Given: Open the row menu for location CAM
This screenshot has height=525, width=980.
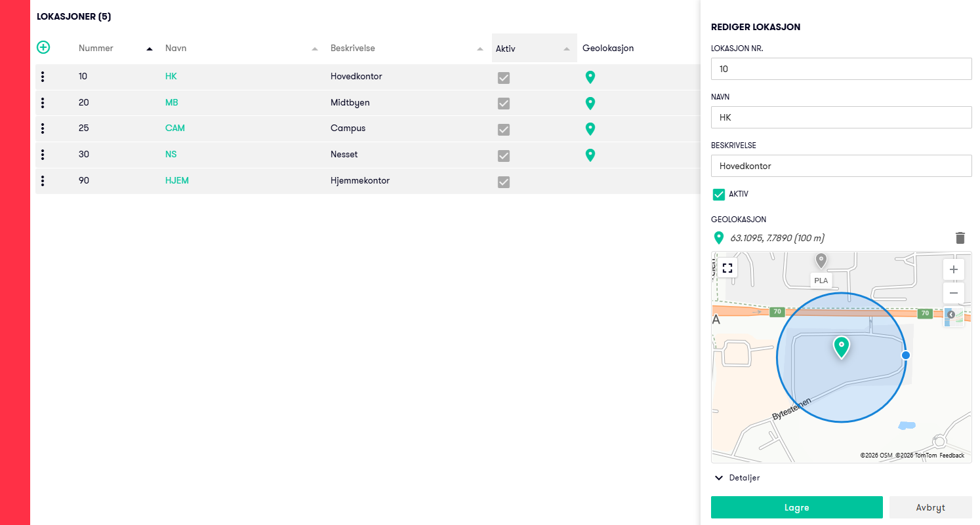Looking at the screenshot, I should (43, 128).
